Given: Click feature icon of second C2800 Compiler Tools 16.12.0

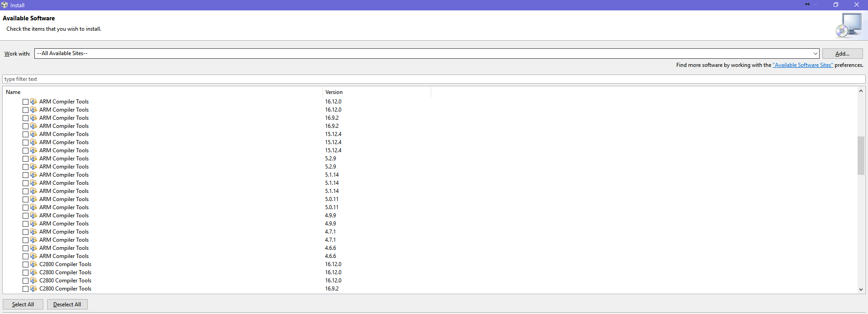Looking at the screenshot, I should tap(33, 272).
